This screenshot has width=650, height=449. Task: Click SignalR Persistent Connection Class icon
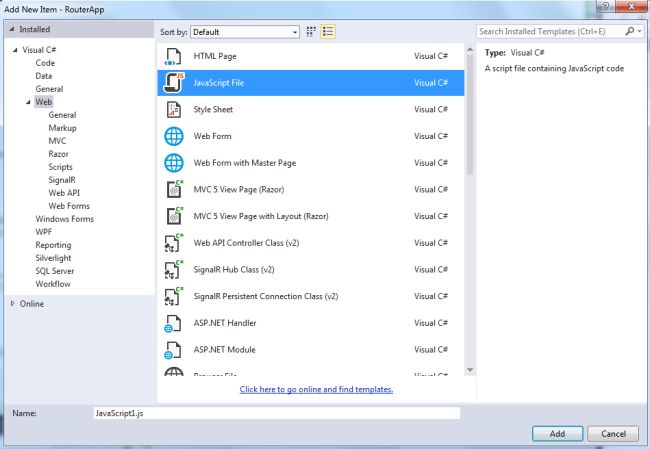point(174,296)
